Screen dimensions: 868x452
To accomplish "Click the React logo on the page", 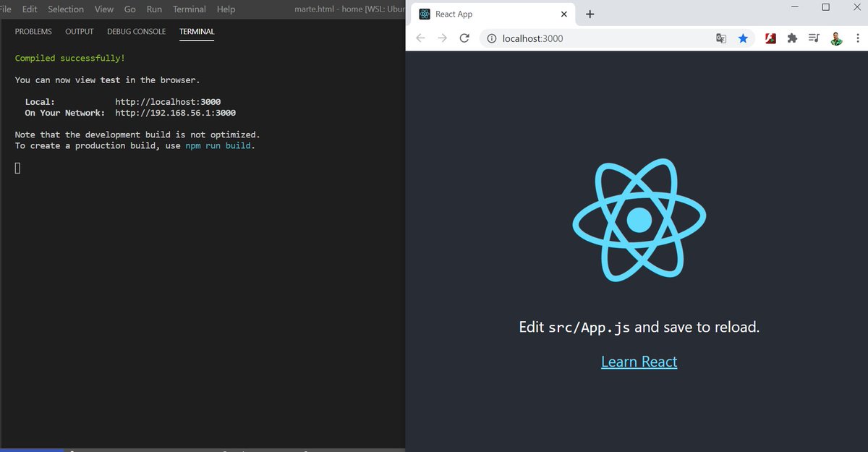I will click(x=639, y=219).
